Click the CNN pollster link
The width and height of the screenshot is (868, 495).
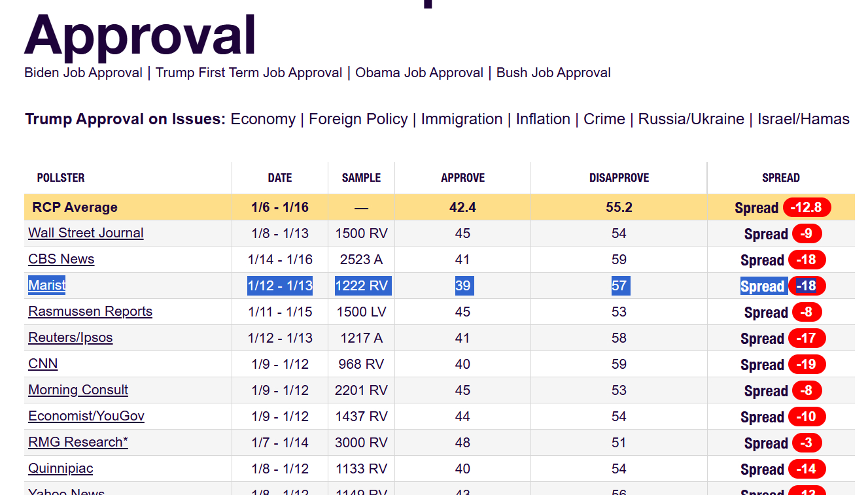43,364
